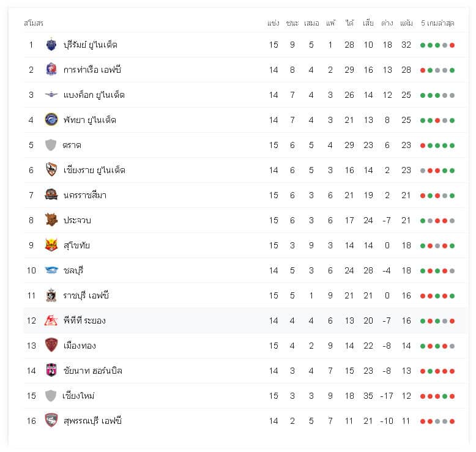This screenshot has width=476, height=452.
Task: Click the เชียงใหม่ row in the table
Action: pyautogui.click(x=244, y=396)
